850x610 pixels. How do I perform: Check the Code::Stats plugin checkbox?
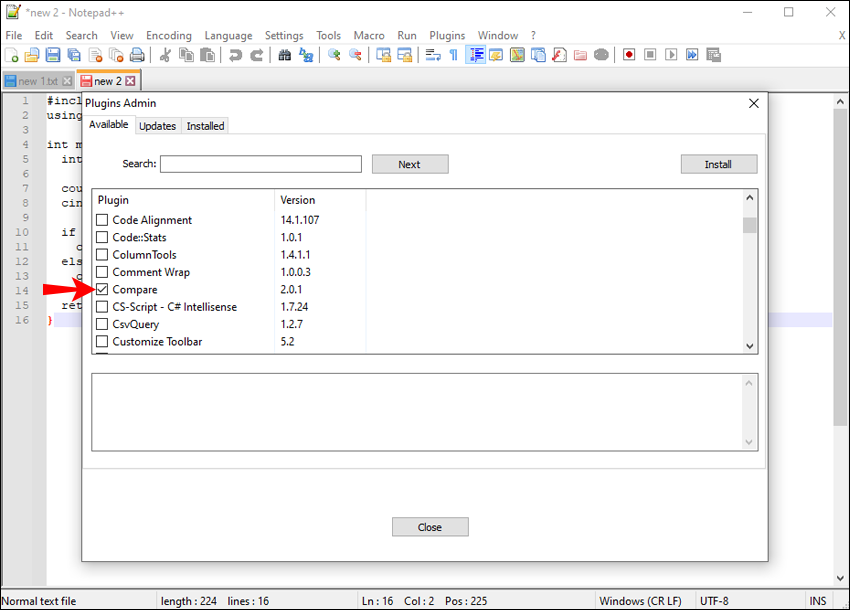pos(102,237)
